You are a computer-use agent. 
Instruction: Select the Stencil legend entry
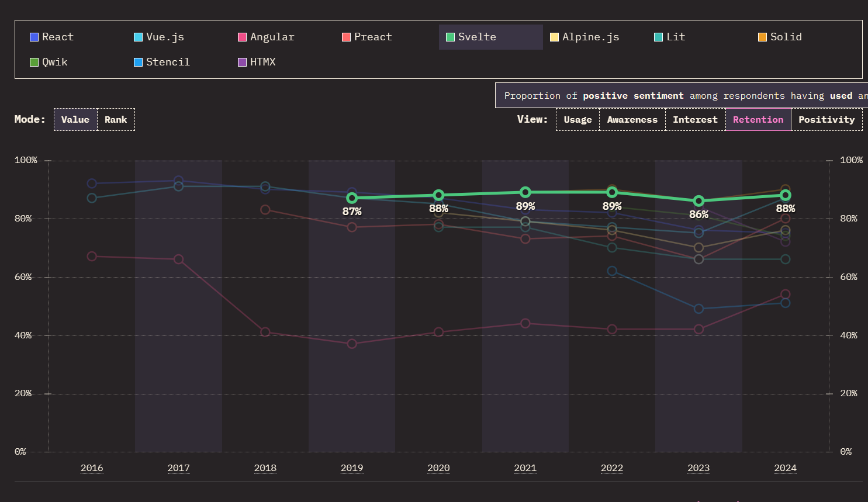pyautogui.click(x=178, y=62)
